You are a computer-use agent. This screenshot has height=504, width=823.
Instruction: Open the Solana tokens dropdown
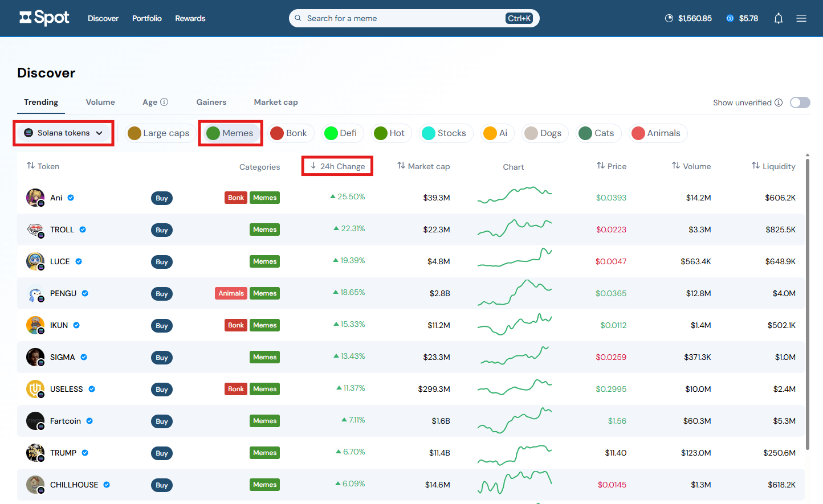pyautogui.click(x=64, y=133)
